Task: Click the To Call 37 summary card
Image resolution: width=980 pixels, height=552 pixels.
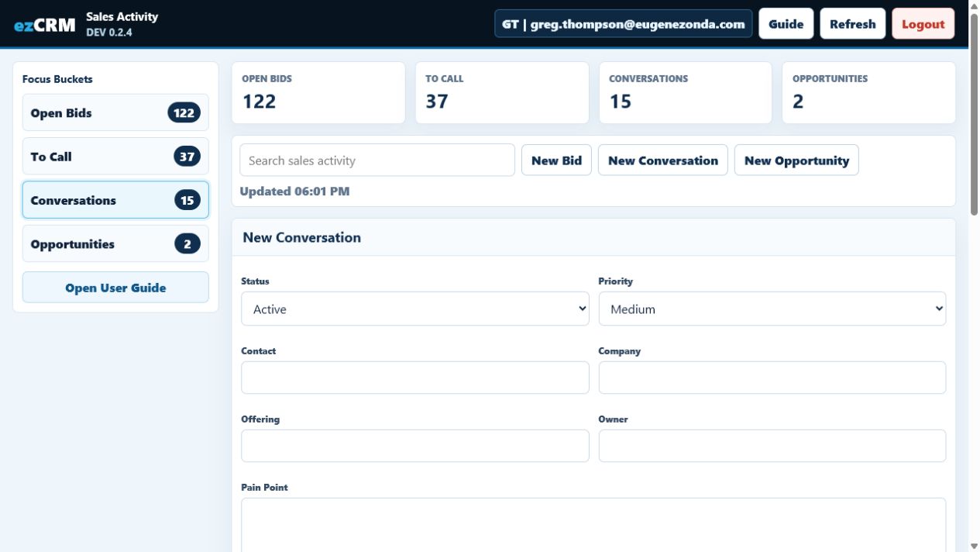Action: tap(502, 93)
